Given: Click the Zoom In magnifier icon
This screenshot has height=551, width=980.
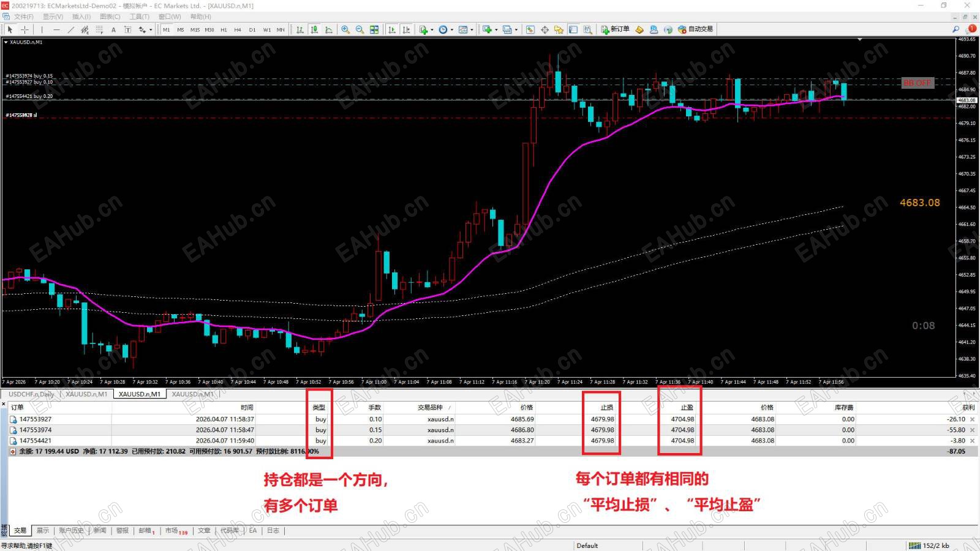Looking at the screenshot, I should (x=344, y=29).
